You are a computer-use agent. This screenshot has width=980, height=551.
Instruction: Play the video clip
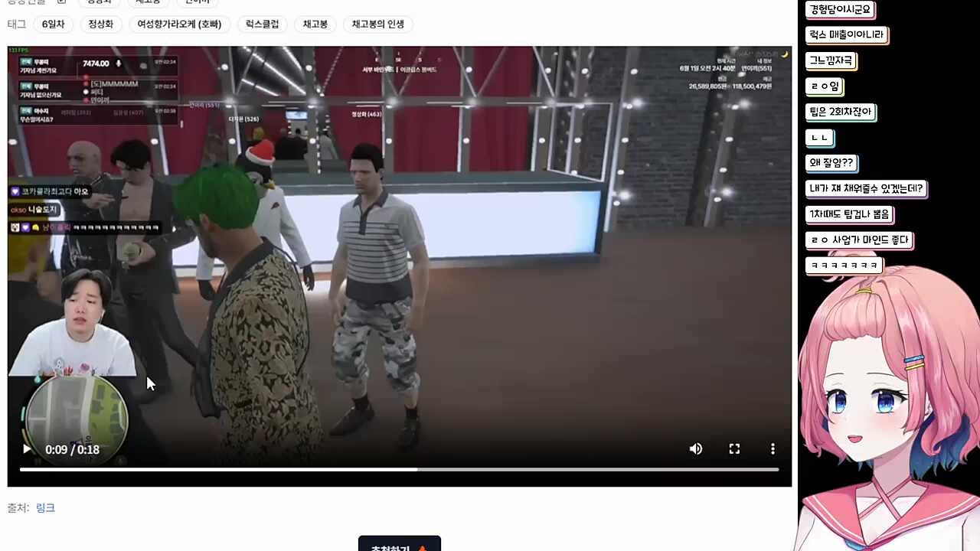[x=26, y=449]
